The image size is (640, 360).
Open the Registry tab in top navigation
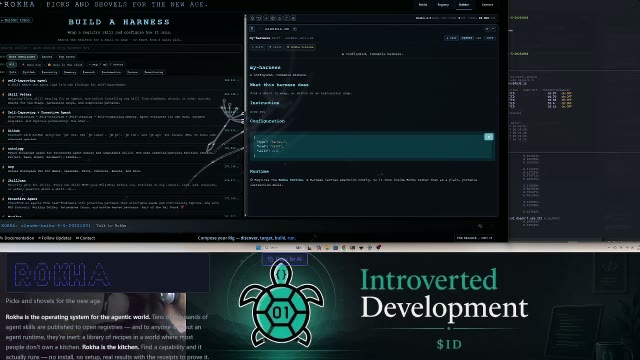(443, 5)
